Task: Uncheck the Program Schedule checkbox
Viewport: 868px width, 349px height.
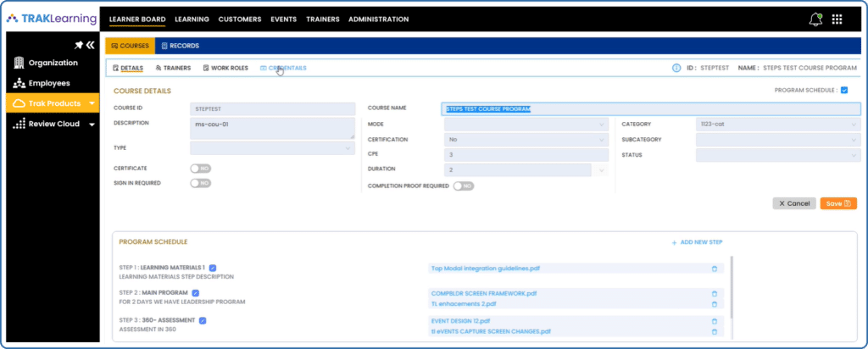Action: [843, 90]
